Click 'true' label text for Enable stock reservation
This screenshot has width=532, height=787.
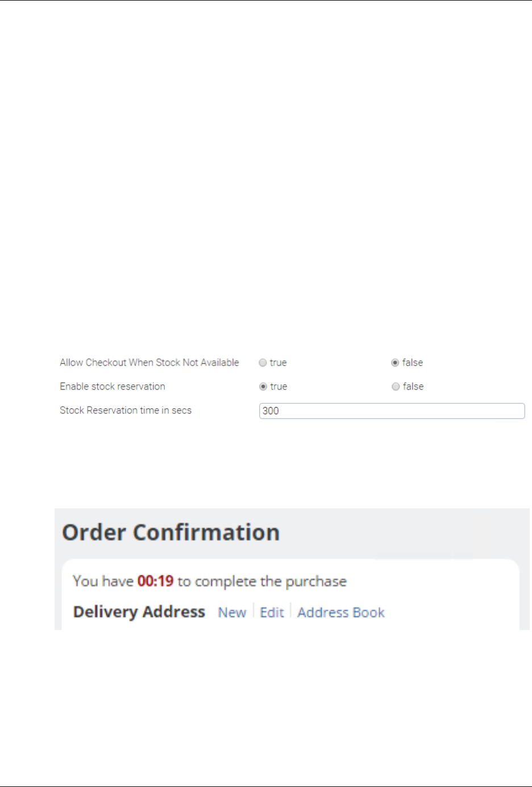[x=279, y=387]
